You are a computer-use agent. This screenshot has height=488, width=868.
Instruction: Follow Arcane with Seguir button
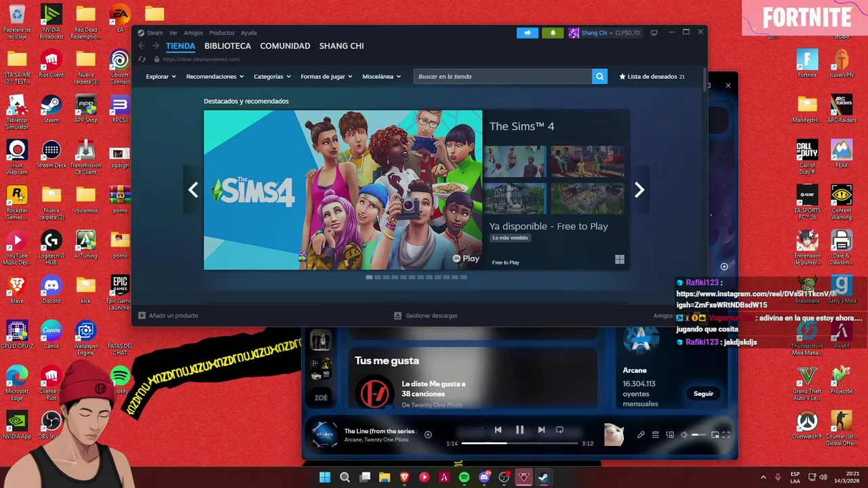(x=703, y=394)
